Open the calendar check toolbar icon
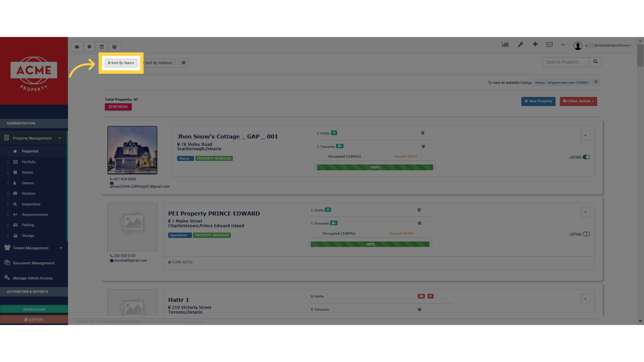644x362 pixels. click(x=102, y=47)
